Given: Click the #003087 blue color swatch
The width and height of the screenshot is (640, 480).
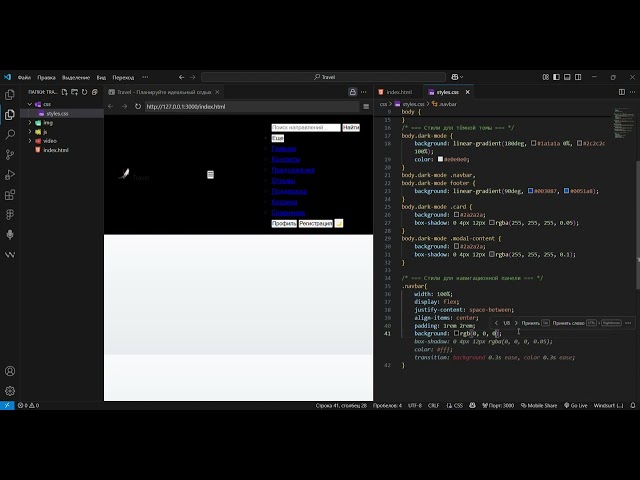Looking at the screenshot, I should tap(531, 191).
